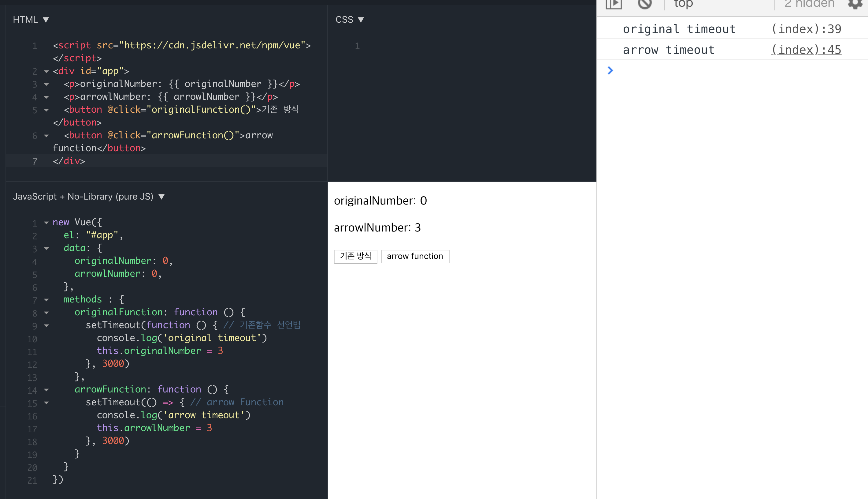Viewport: 868px width, 499px height.
Task: Fold the arrowFunction definition arrow
Action: click(46, 390)
